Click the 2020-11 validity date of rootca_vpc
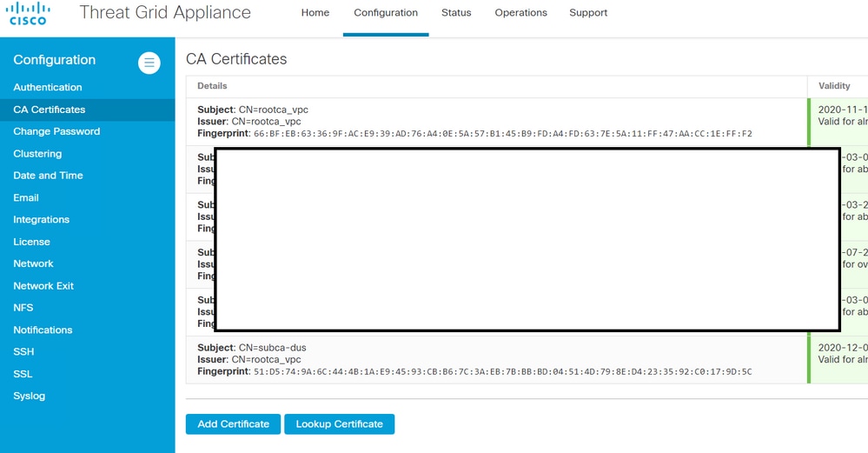 (843, 110)
